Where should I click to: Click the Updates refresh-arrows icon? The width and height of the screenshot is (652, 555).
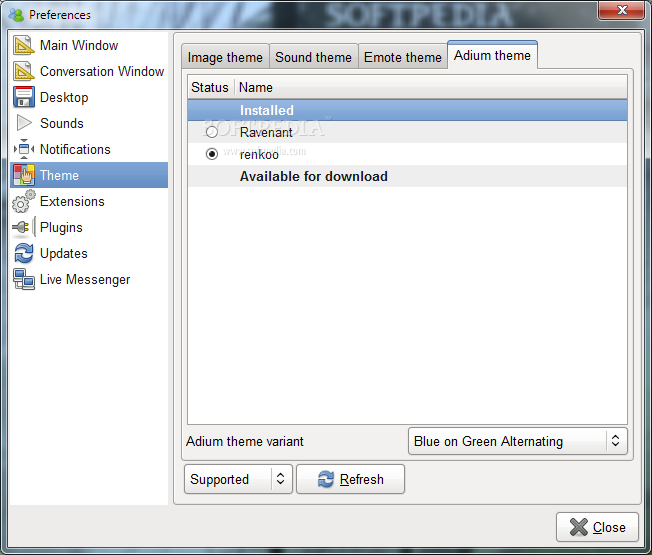coord(24,253)
